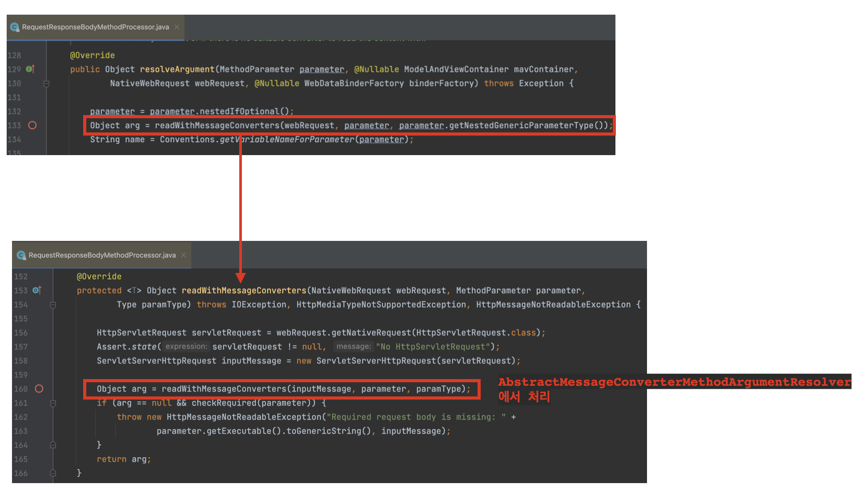Collapse the fold marker on line 130
860x504 pixels.
pos(46,84)
